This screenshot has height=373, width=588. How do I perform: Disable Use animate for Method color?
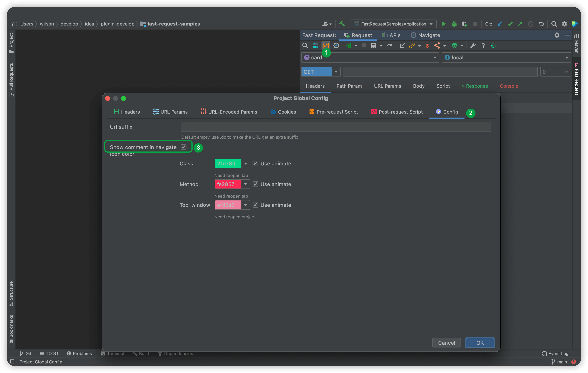pyautogui.click(x=255, y=184)
